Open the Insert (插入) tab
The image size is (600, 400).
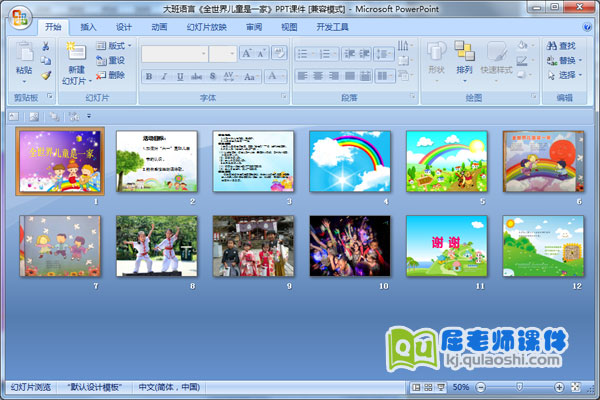tap(89, 27)
